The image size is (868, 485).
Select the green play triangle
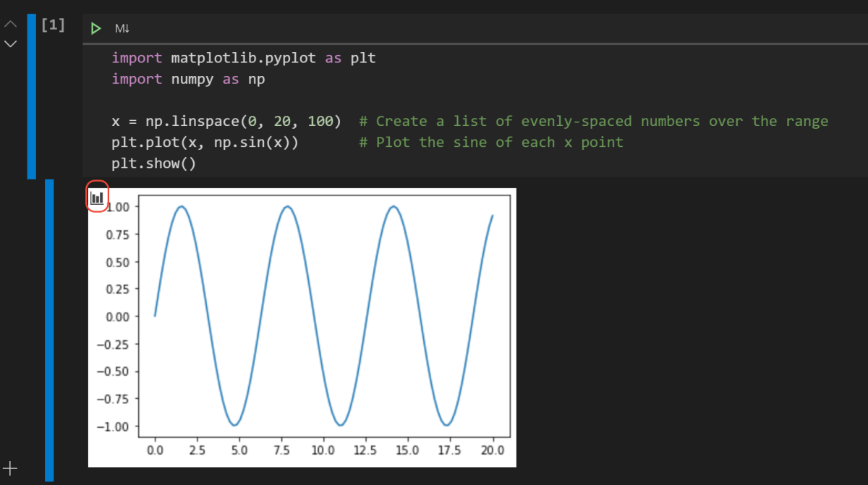(95, 28)
